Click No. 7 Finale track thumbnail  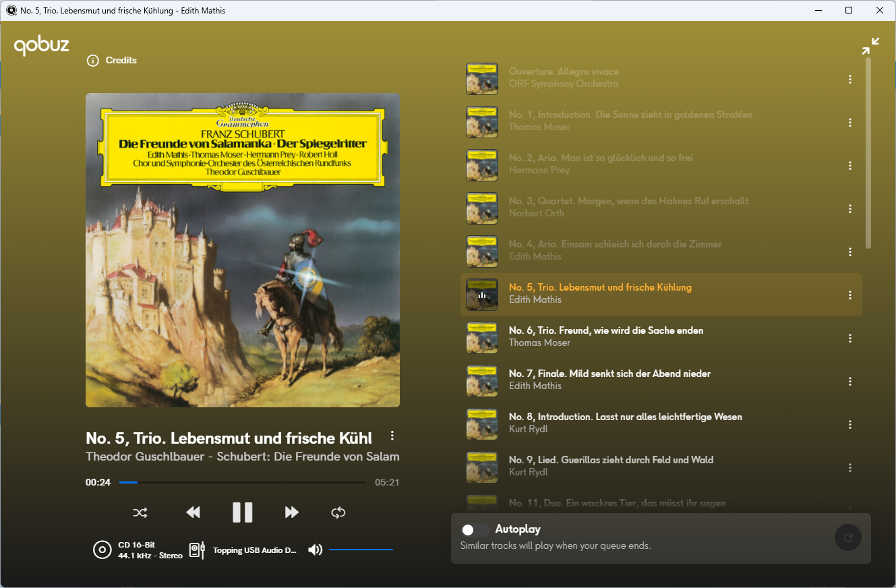482,381
